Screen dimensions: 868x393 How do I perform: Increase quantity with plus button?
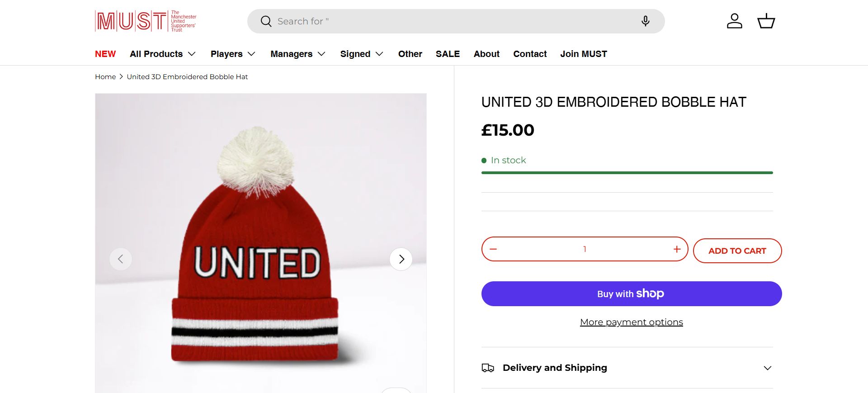click(677, 249)
